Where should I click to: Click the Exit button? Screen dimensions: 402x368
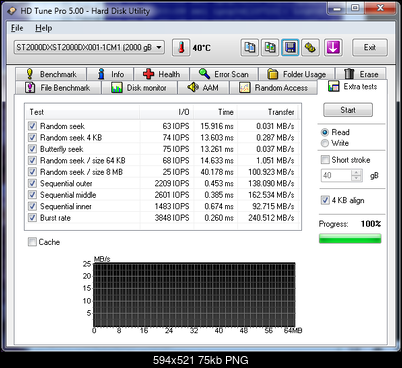pos(370,47)
